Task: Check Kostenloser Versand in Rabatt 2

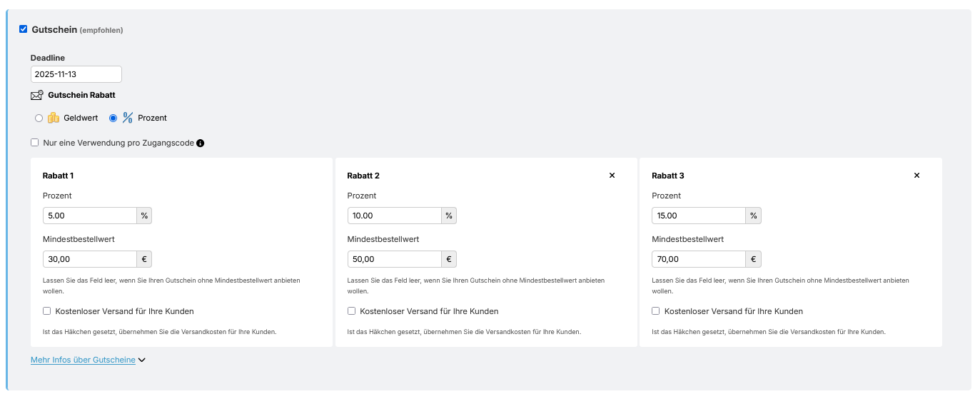Action: tap(352, 311)
